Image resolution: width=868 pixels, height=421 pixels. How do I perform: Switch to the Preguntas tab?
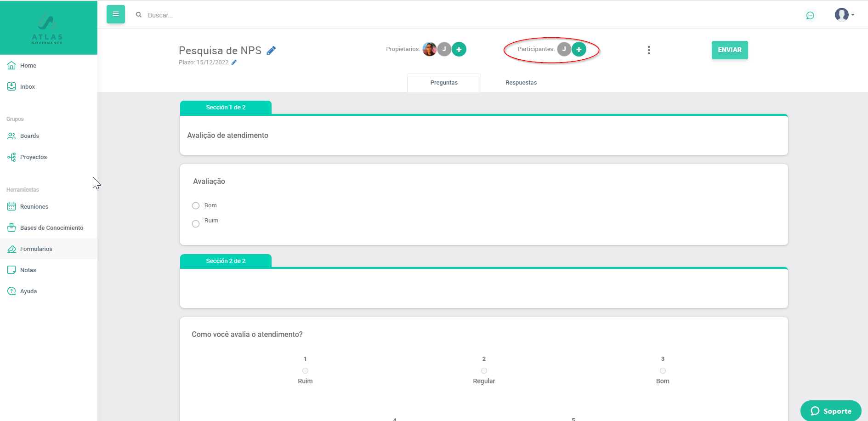(444, 83)
